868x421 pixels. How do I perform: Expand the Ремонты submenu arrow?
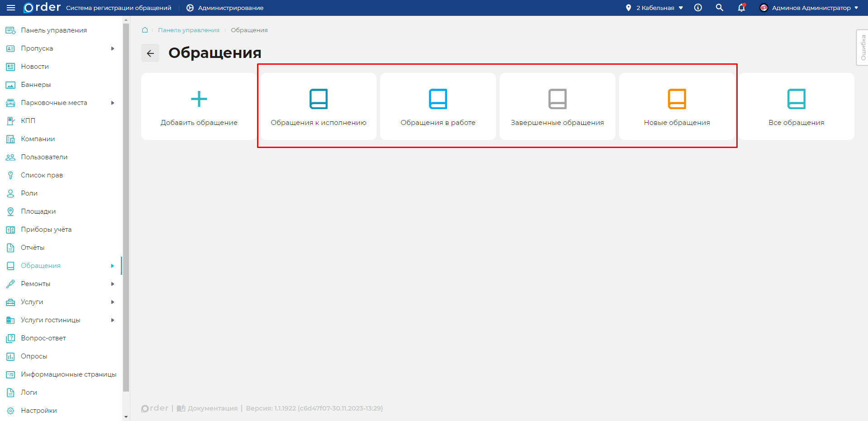(x=113, y=284)
